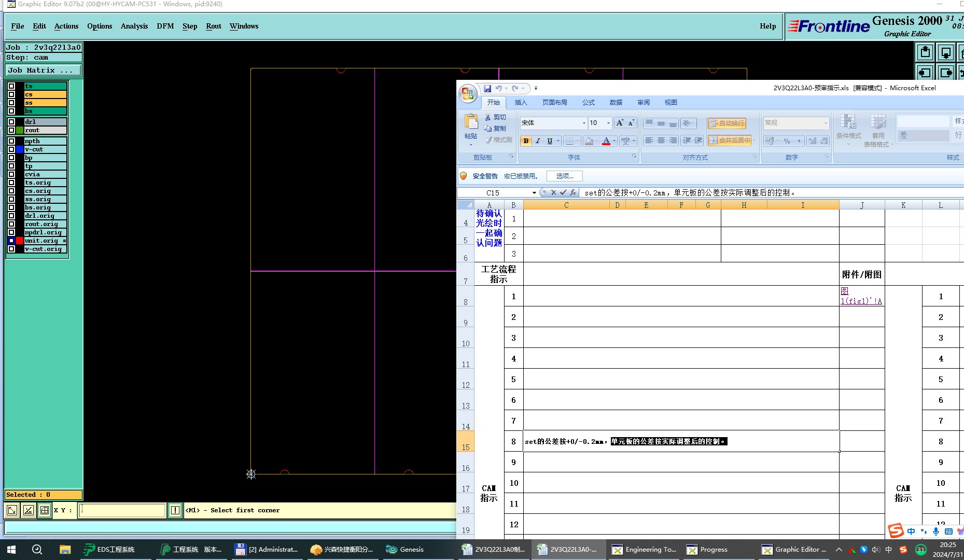This screenshot has width=964, height=560.
Task: Open the Analysis menu in Genesis
Action: pos(134,26)
